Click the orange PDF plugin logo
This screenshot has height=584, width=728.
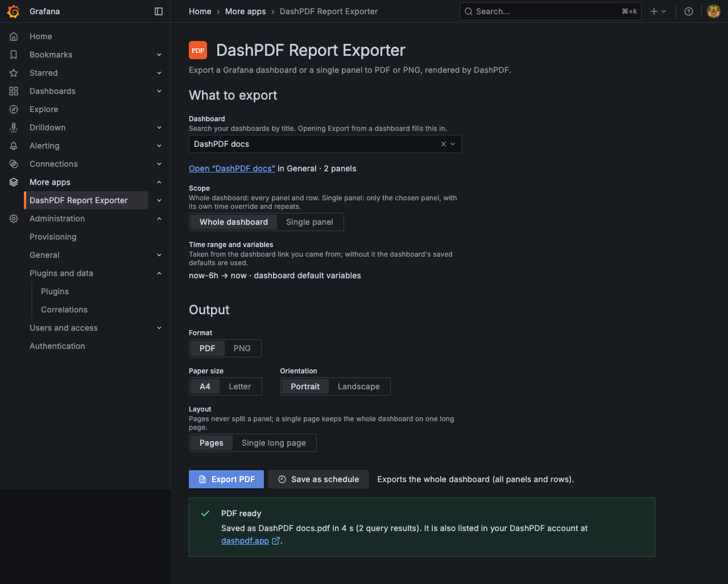coord(198,50)
